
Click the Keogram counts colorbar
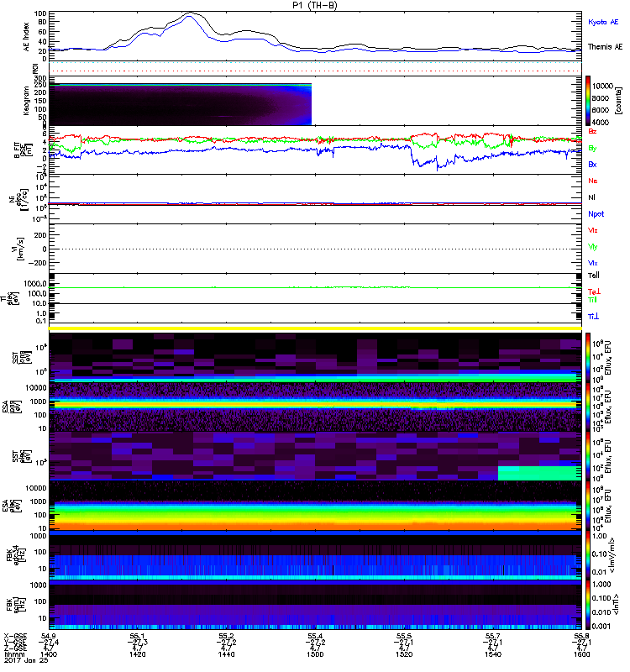[588, 101]
